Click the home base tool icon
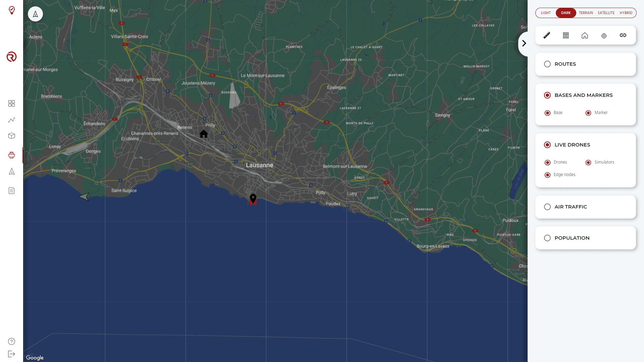Viewport: 644px width, 362px height. click(x=585, y=35)
